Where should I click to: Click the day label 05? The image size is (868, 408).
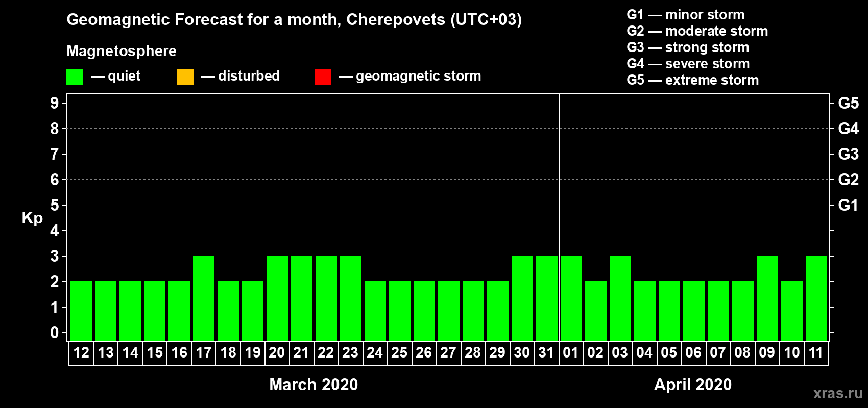pyautogui.click(x=669, y=352)
